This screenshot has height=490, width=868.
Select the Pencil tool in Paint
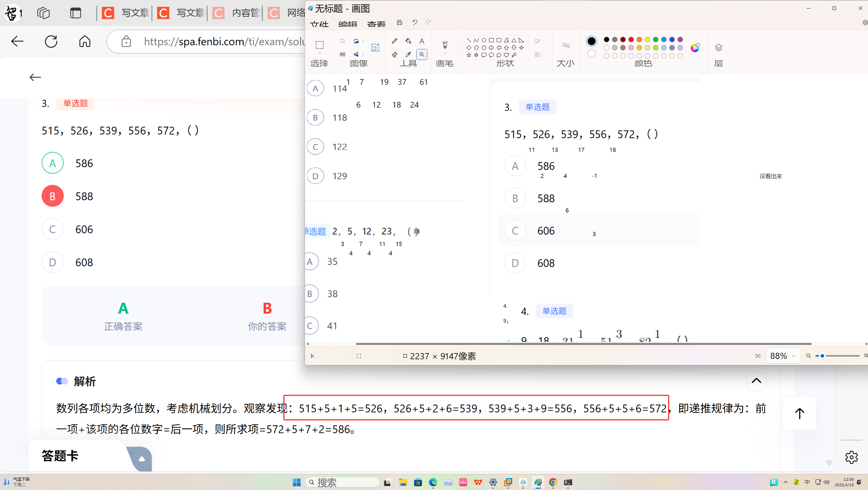click(395, 41)
